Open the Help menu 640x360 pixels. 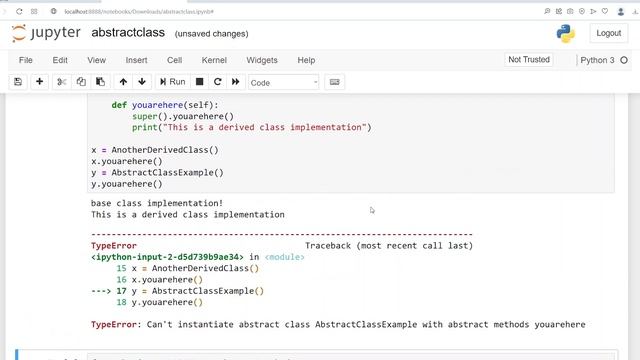coord(306,60)
